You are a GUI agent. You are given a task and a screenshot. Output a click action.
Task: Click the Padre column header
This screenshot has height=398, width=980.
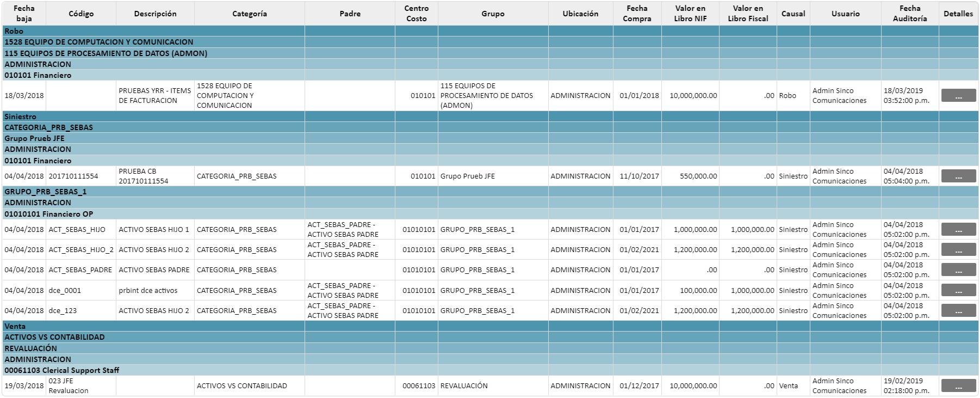(350, 13)
